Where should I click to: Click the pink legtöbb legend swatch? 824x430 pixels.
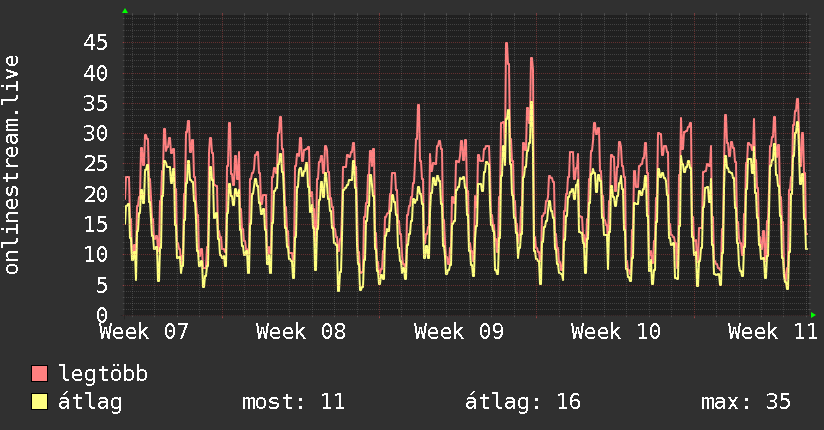[39, 373]
